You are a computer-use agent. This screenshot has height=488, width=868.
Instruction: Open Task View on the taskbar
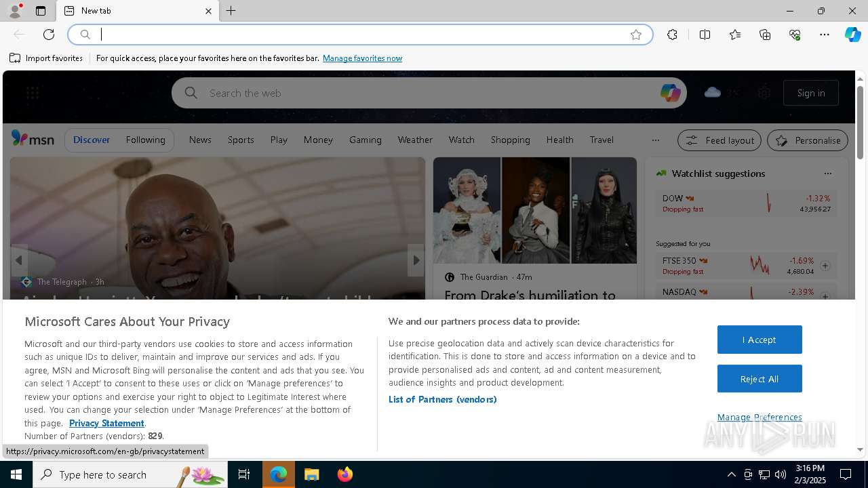tap(244, 474)
